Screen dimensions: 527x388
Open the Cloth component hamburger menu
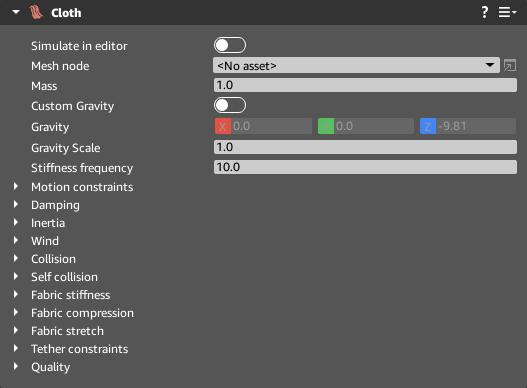507,12
